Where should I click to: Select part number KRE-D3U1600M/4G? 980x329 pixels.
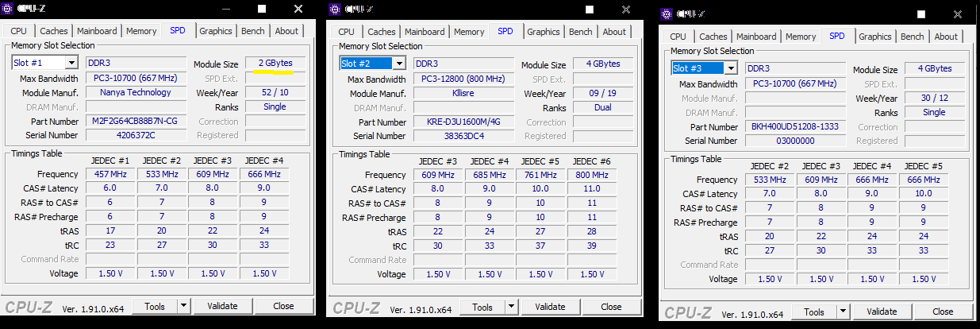(463, 122)
